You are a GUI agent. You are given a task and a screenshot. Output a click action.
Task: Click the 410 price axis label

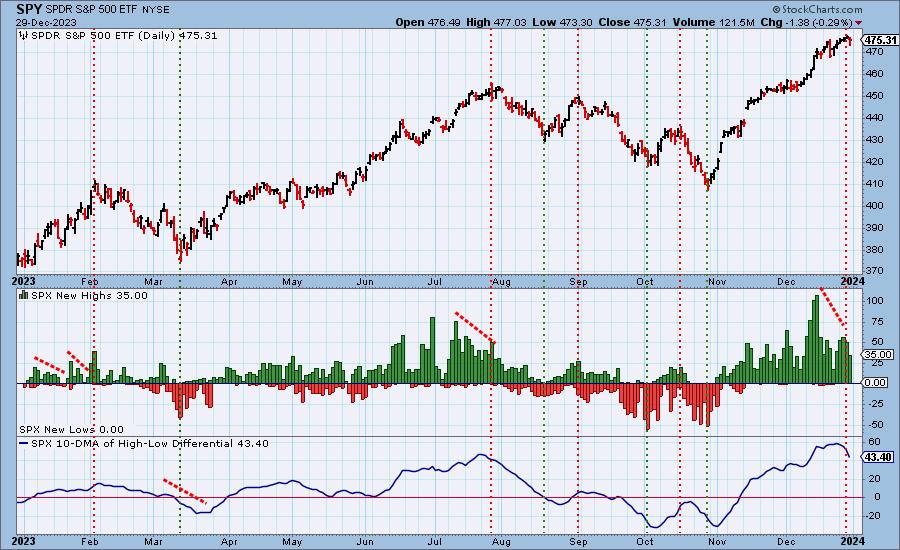[874, 184]
